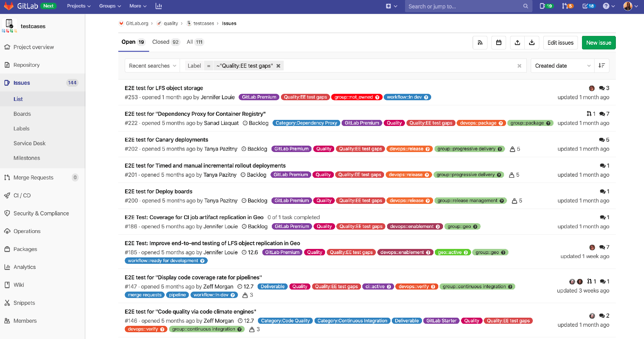Screen dimensions: 644x339
Task: Click the quality breadcrumb link
Action: (x=171, y=23)
